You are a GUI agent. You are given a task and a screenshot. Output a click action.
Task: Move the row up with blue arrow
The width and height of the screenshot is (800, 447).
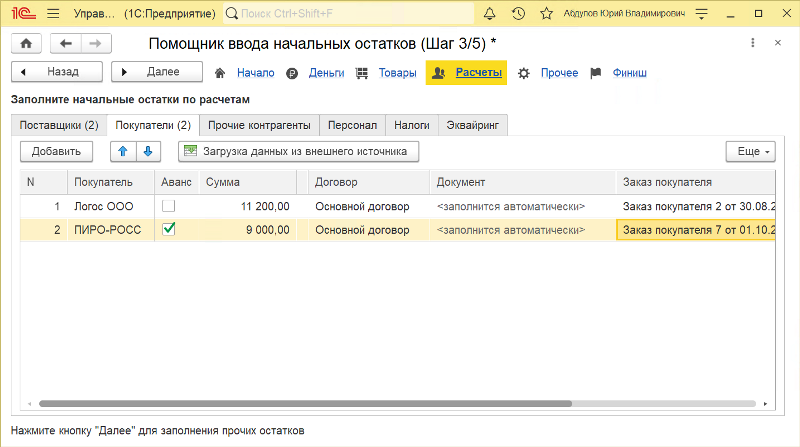123,152
